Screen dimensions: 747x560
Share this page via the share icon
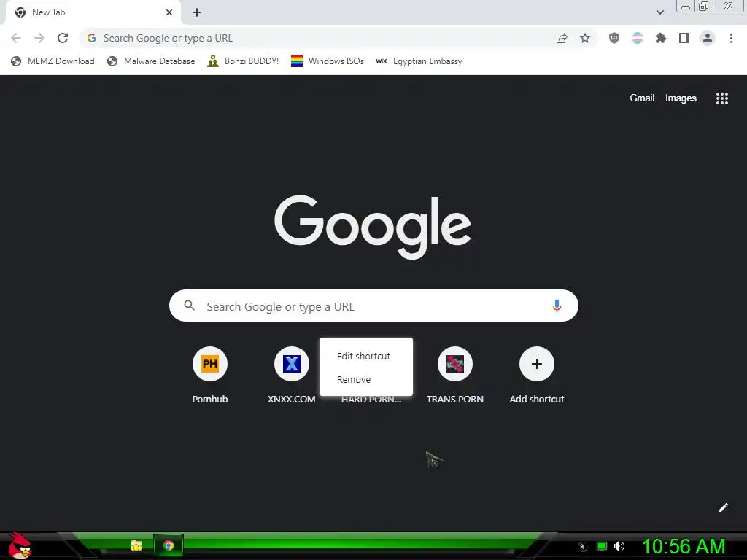pyautogui.click(x=562, y=38)
